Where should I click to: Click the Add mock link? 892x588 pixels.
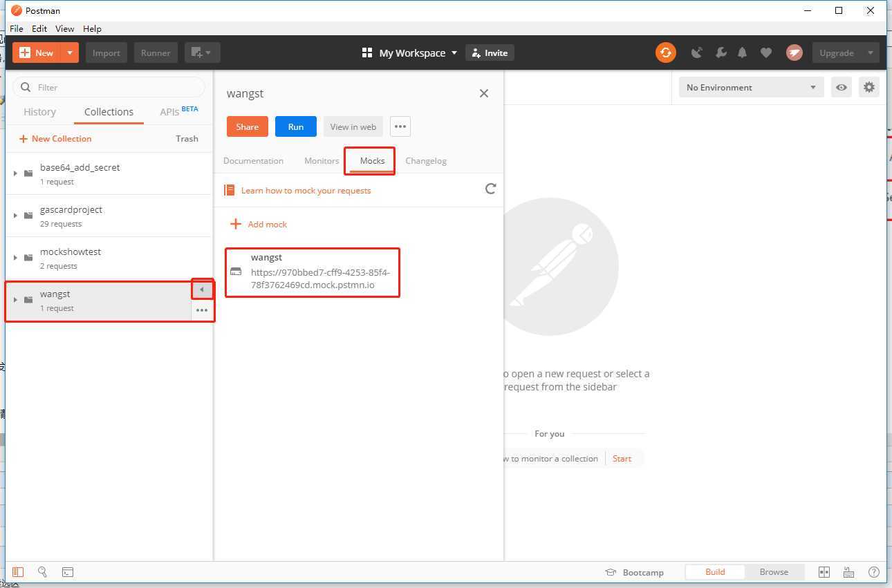(x=259, y=224)
